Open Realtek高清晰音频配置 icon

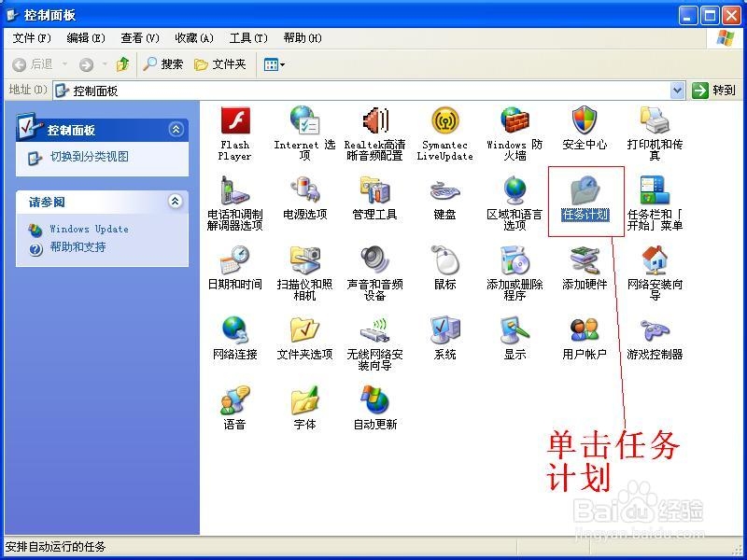tap(375, 121)
